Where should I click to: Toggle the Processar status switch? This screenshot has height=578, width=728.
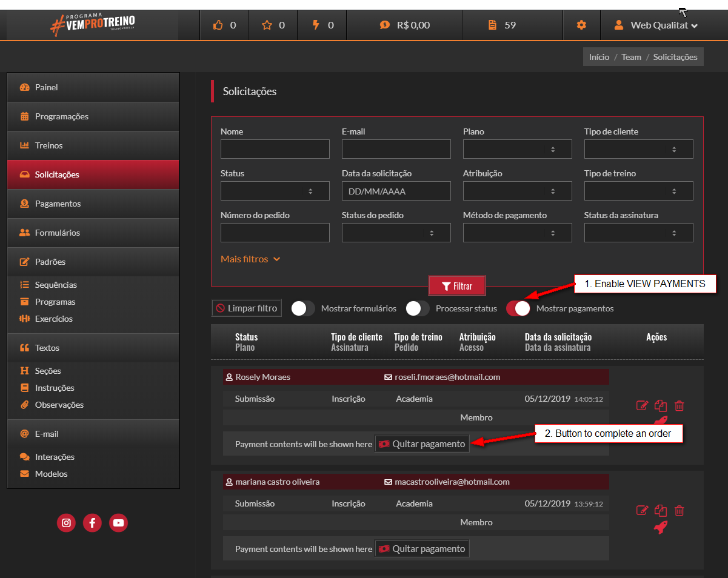tap(418, 308)
